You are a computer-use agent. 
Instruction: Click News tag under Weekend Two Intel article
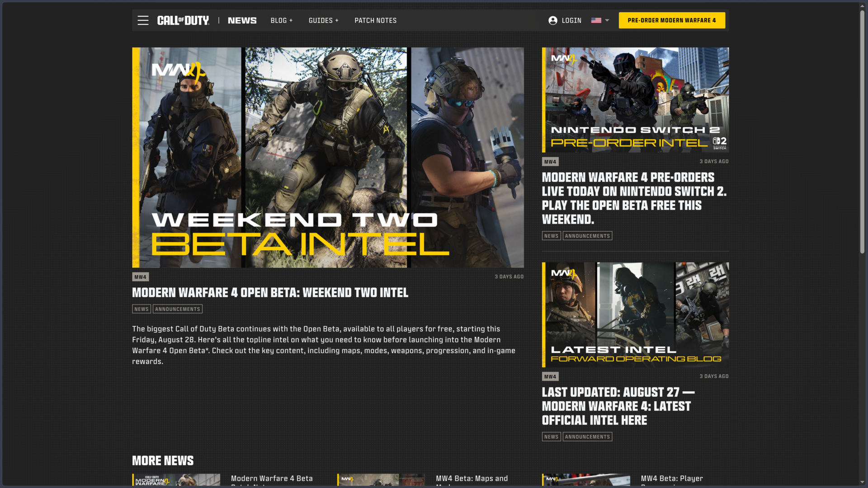[141, 309]
